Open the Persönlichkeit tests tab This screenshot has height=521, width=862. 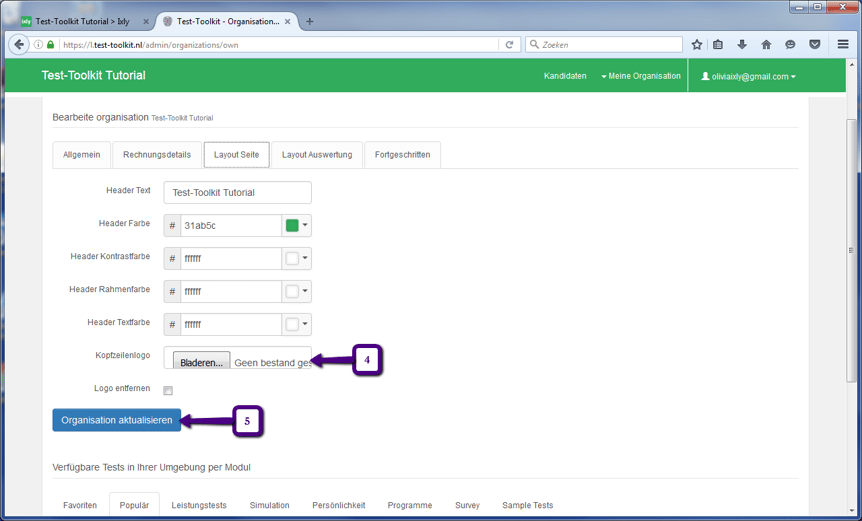[339, 505]
